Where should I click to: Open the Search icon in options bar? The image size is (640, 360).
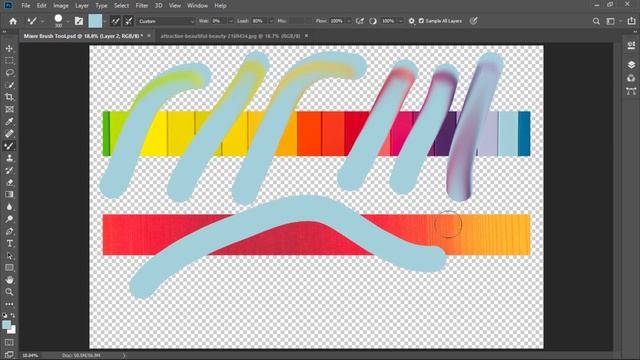tap(596, 21)
